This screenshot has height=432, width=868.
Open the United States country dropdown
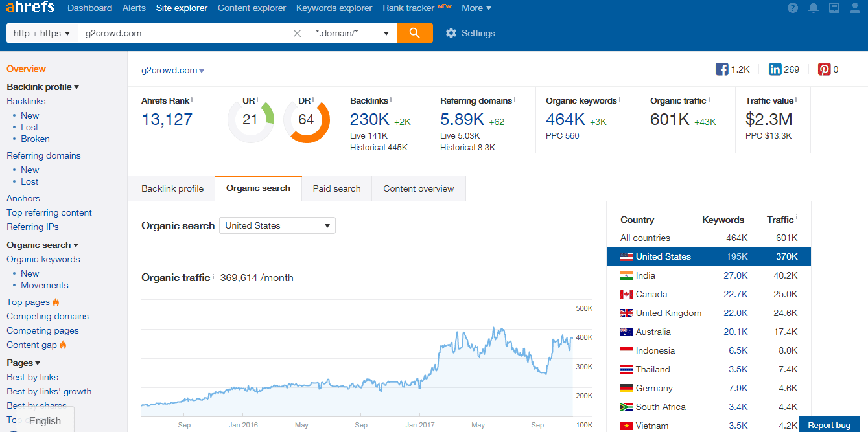coord(277,225)
